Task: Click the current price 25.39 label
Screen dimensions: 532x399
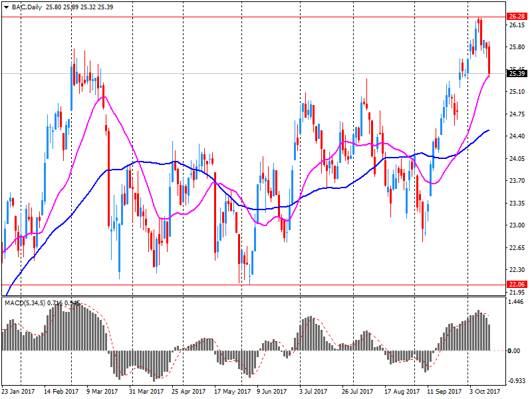Action: 517,73
